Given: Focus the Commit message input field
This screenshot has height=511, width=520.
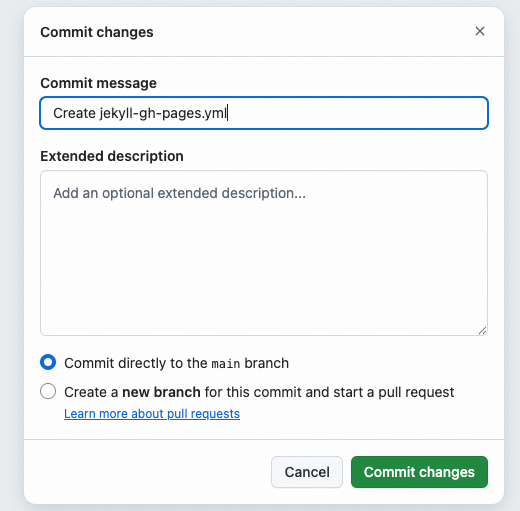Looking at the screenshot, I should point(264,113).
